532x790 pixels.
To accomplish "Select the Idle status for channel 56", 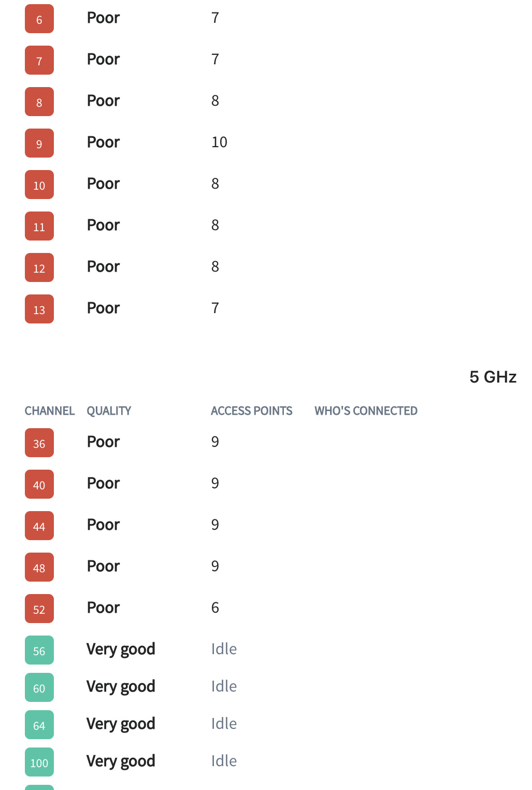I will [x=224, y=649].
